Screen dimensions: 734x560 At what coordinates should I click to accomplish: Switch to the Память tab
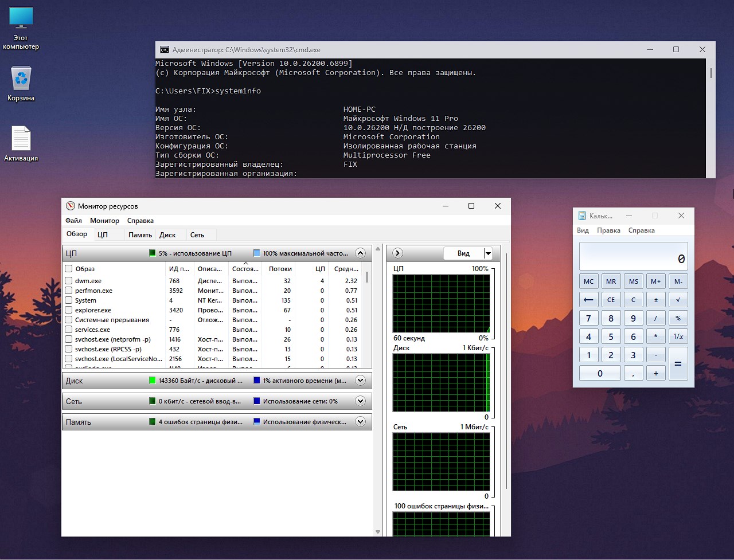pyautogui.click(x=140, y=234)
